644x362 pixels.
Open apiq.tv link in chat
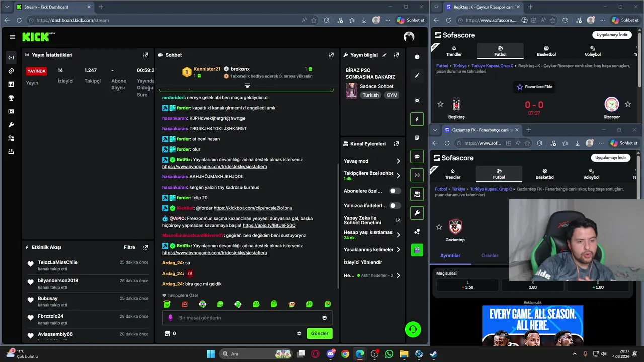point(269,225)
